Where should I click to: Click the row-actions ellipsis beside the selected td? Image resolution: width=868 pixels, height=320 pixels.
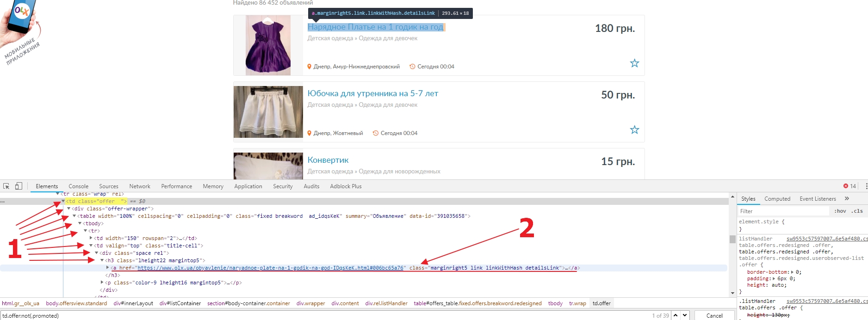click(x=2, y=202)
